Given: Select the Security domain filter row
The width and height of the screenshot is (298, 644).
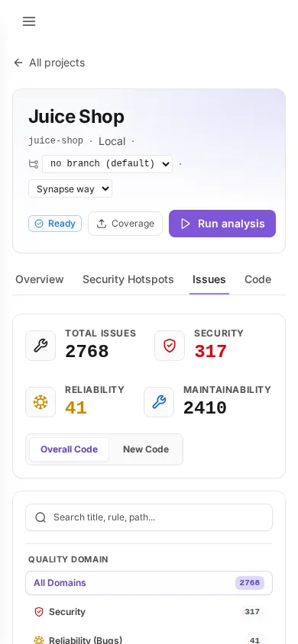Looking at the screenshot, I should (x=149, y=612).
